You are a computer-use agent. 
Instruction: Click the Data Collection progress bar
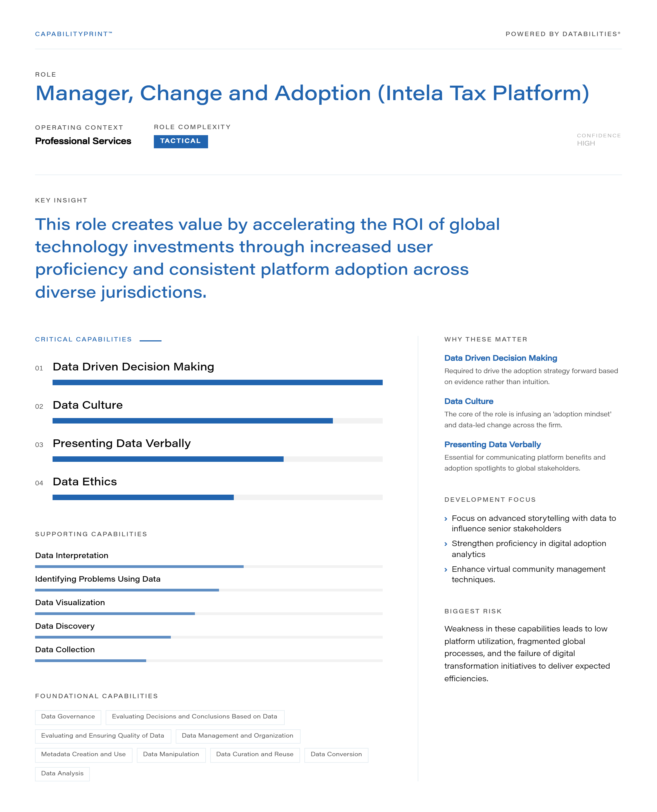[x=209, y=660]
